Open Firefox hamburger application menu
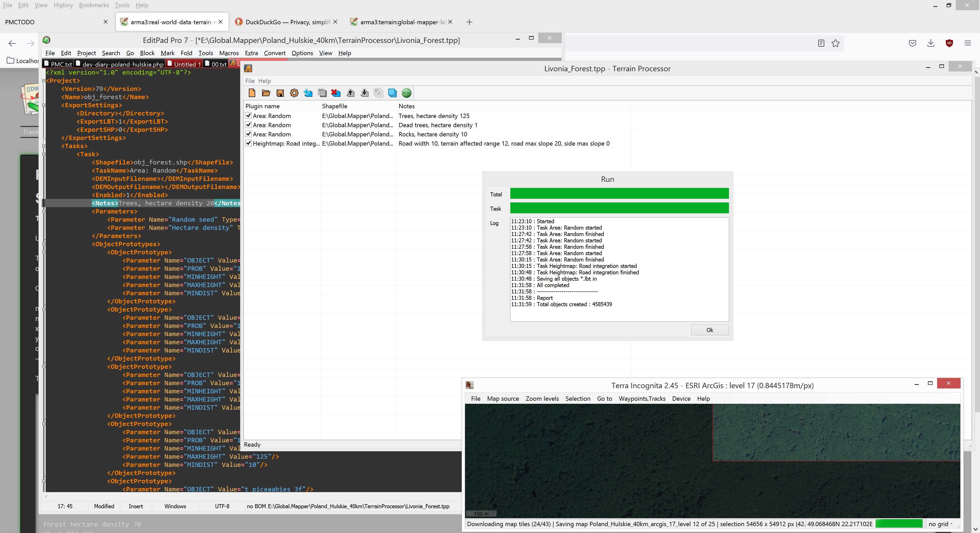 pyautogui.click(x=968, y=43)
